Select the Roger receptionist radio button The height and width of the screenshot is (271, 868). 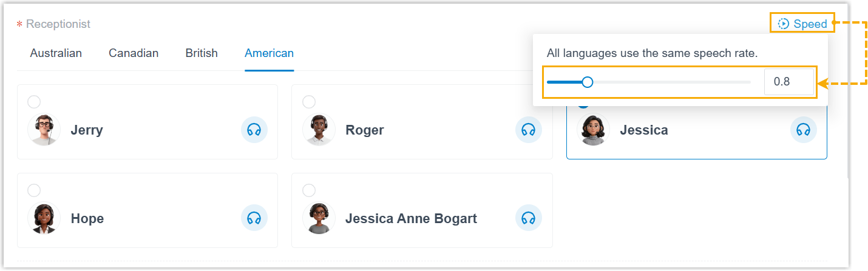(309, 102)
